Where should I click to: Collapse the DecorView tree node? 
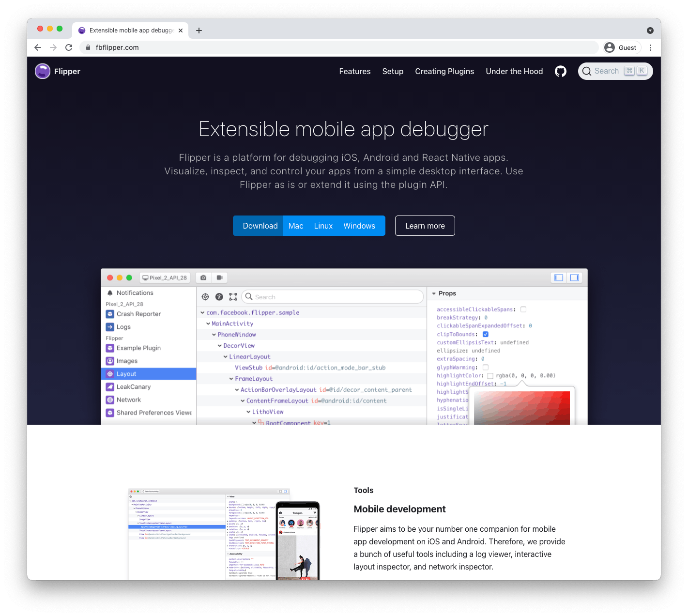coord(220,346)
